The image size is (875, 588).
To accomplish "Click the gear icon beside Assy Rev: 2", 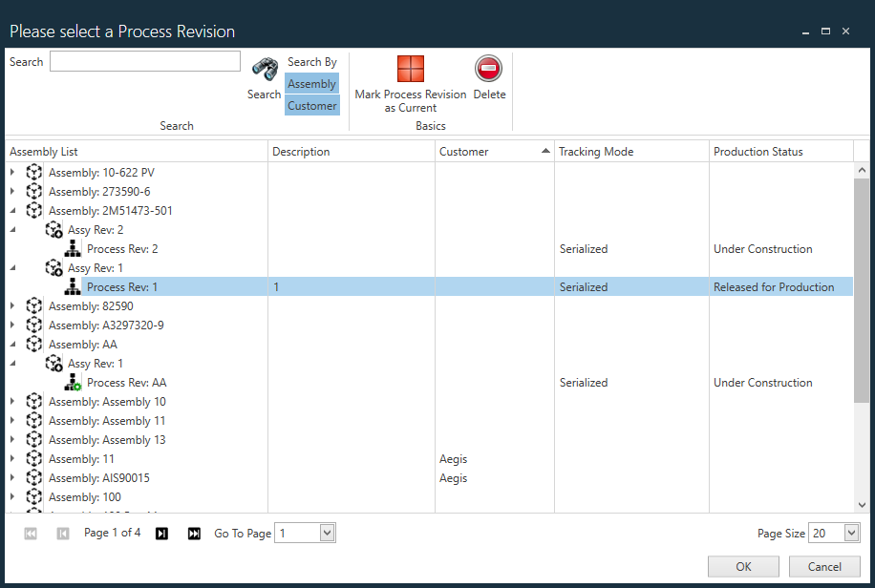I will pyautogui.click(x=53, y=229).
